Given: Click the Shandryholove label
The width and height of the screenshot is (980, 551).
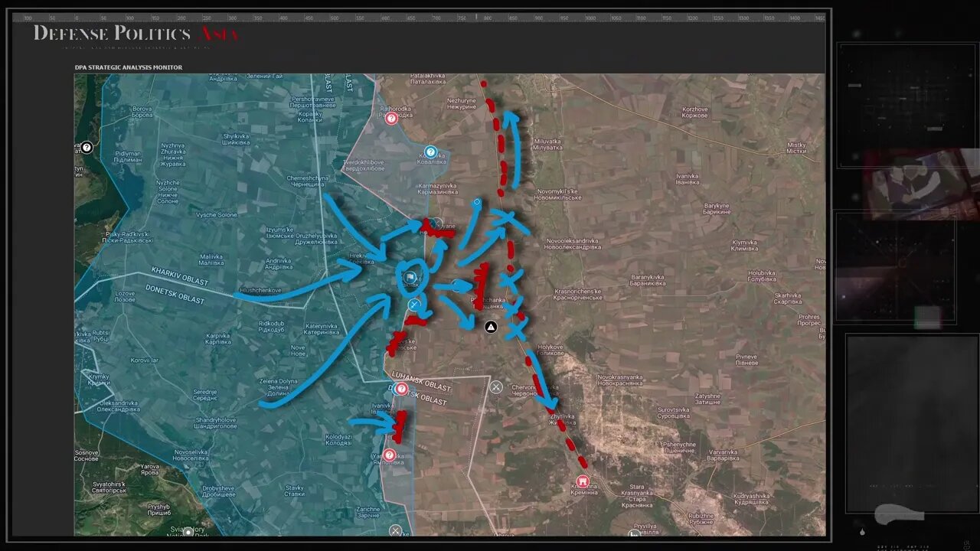Looking at the screenshot, I should 217,422.
